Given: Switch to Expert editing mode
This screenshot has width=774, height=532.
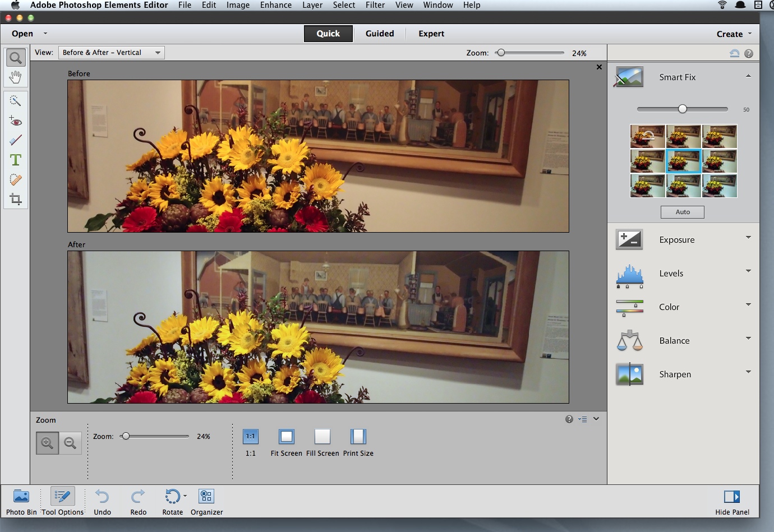Looking at the screenshot, I should (x=431, y=34).
